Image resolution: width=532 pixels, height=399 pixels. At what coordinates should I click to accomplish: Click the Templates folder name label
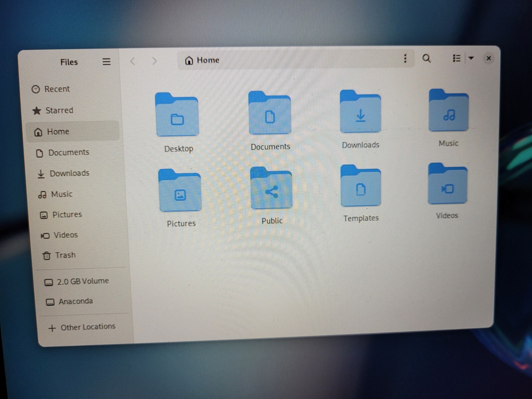pyautogui.click(x=361, y=218)
